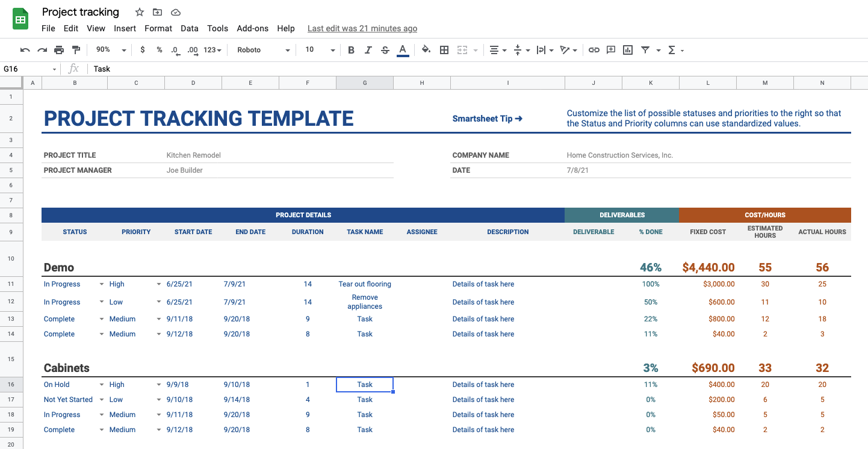Open the Edit menu

tap(71, 28)
